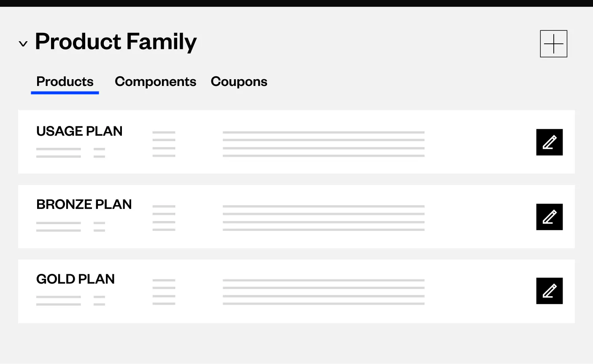Edit the Usage Plan with pencil icon

point(549,142)
